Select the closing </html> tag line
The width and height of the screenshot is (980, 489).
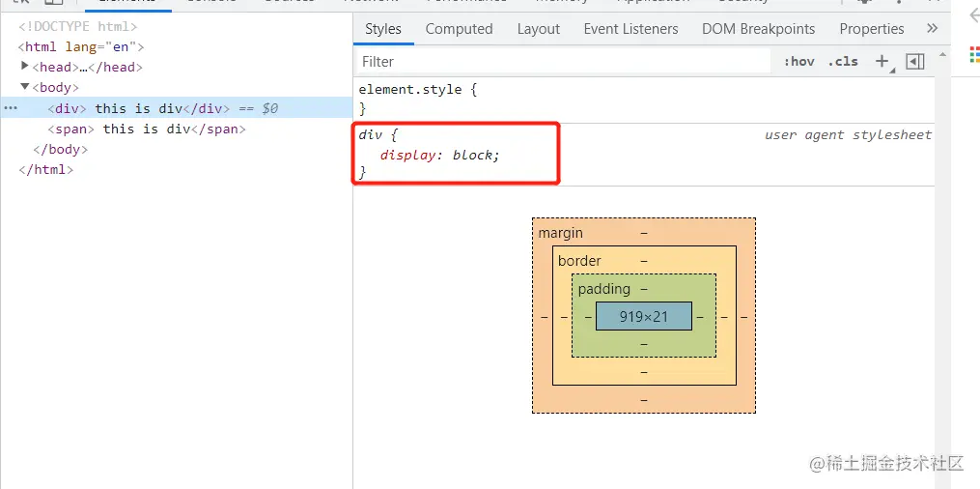[46, 169]
